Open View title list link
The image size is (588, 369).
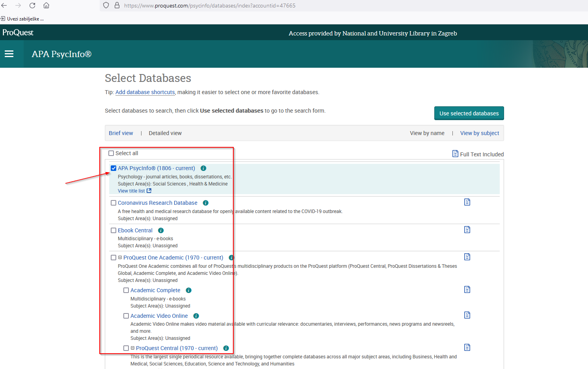click(131, 191)
